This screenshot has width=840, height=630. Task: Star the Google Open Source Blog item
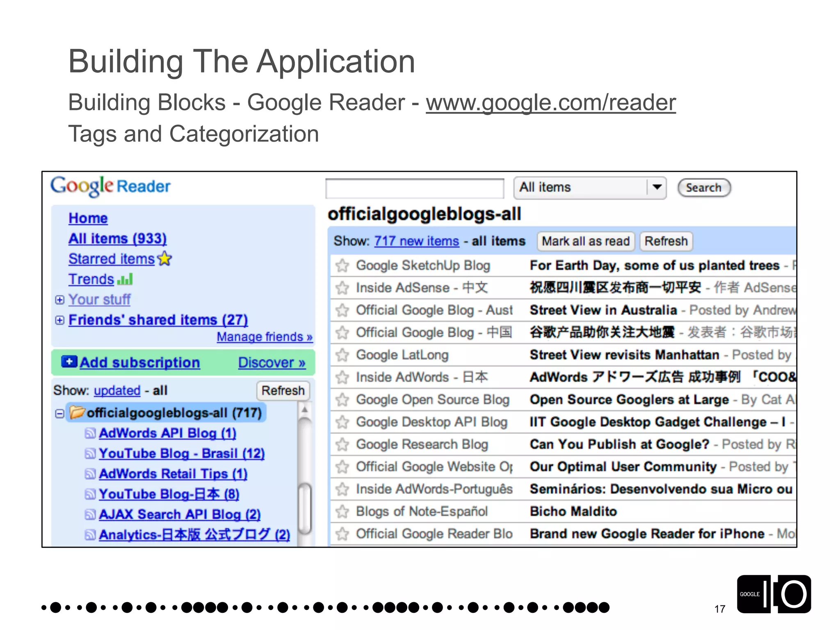point(342,399)
